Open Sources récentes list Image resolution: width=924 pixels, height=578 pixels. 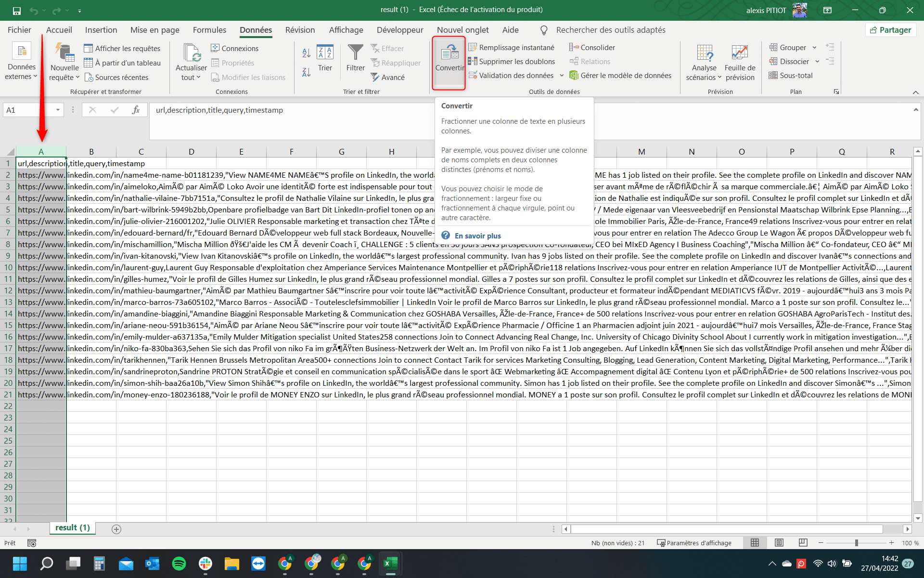pyautogui.click(x=116, y=77)
